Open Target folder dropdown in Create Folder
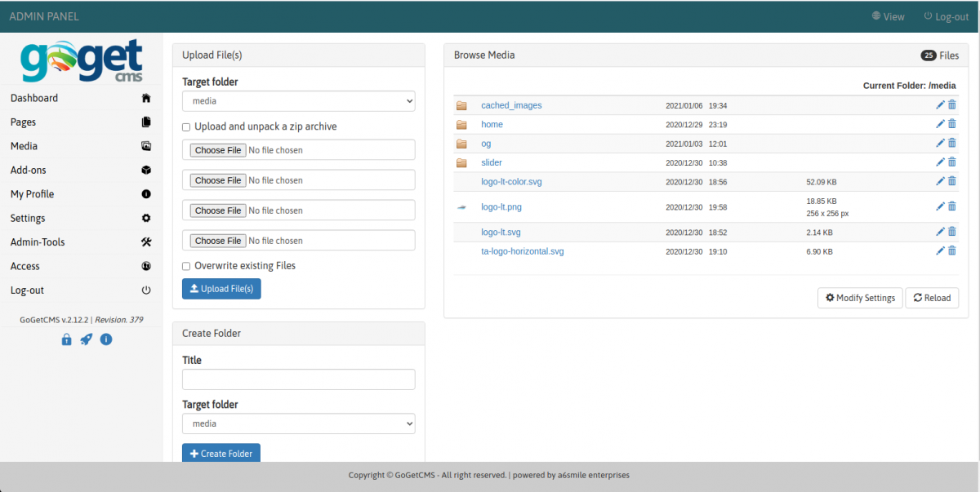 298,423
